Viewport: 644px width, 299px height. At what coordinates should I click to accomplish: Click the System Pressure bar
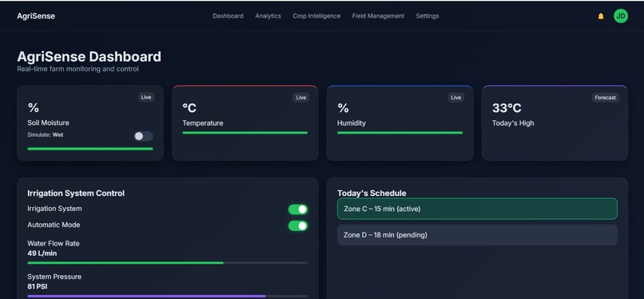click(168, 296)
